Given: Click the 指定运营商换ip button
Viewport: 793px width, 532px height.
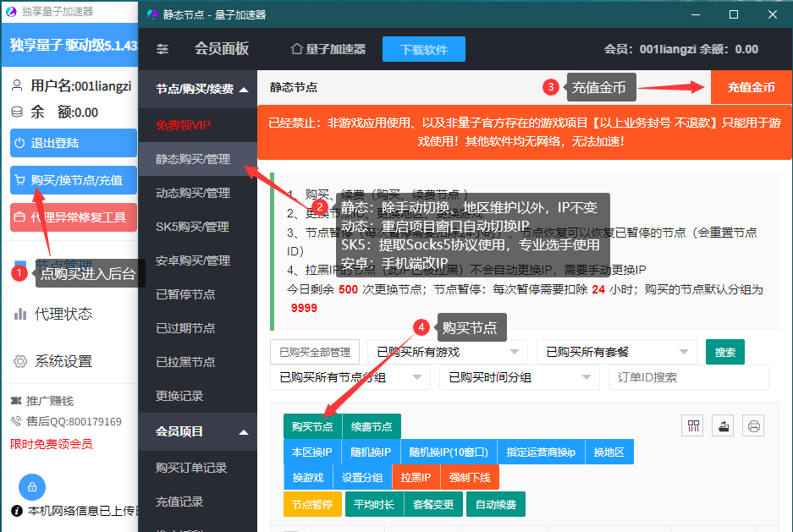Looking at the screenshot, I should coord(541,452).
